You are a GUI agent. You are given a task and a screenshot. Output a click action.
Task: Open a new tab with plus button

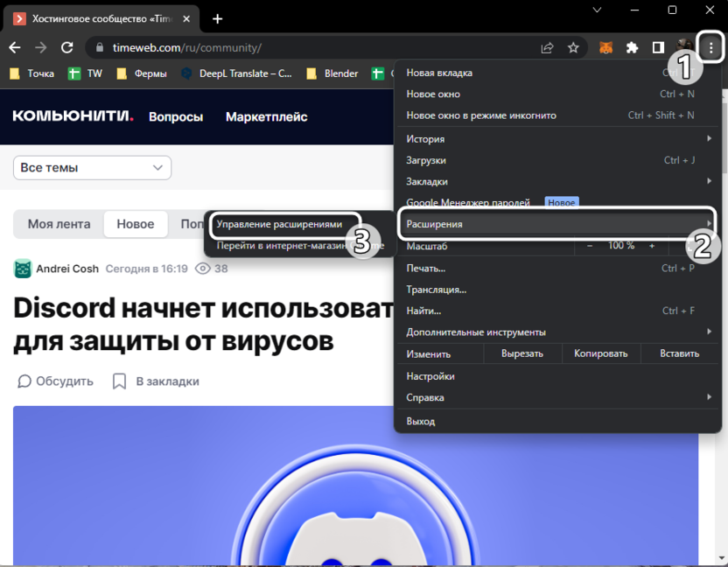[x=217, y=19]
